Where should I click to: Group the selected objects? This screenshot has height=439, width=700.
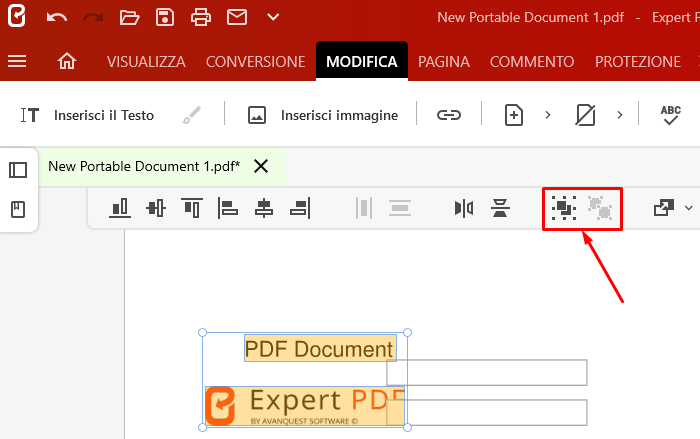pos(564,208)
